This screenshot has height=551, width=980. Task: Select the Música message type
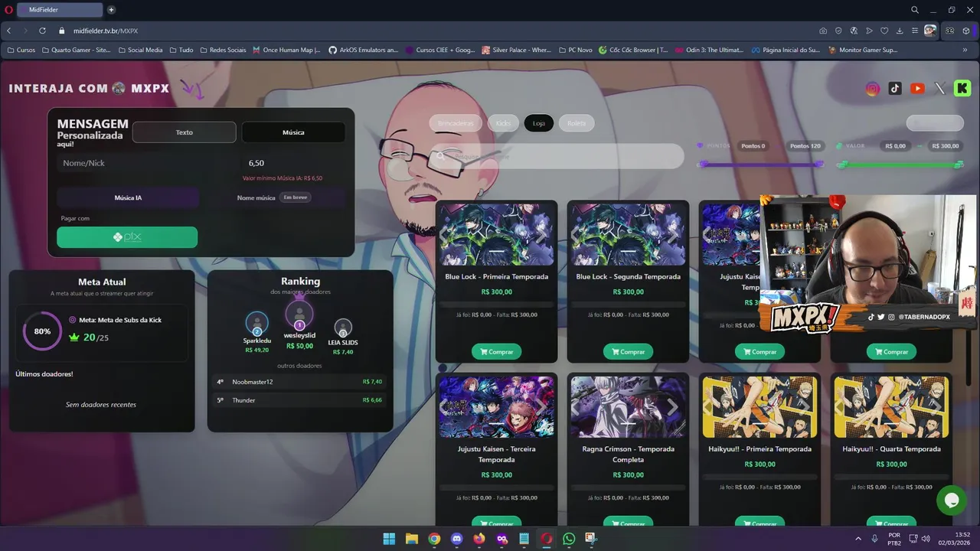pyautogui.click(x=293, y=132)
